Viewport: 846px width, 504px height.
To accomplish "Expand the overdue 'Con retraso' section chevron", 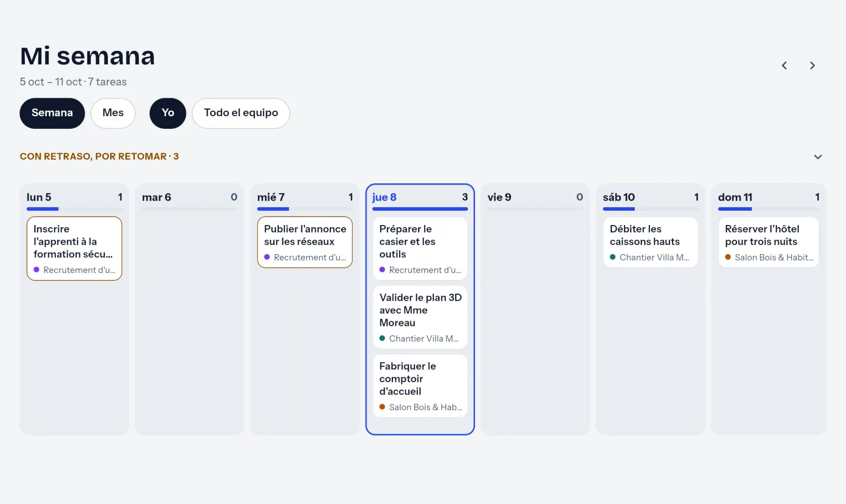I will [817, 157].
